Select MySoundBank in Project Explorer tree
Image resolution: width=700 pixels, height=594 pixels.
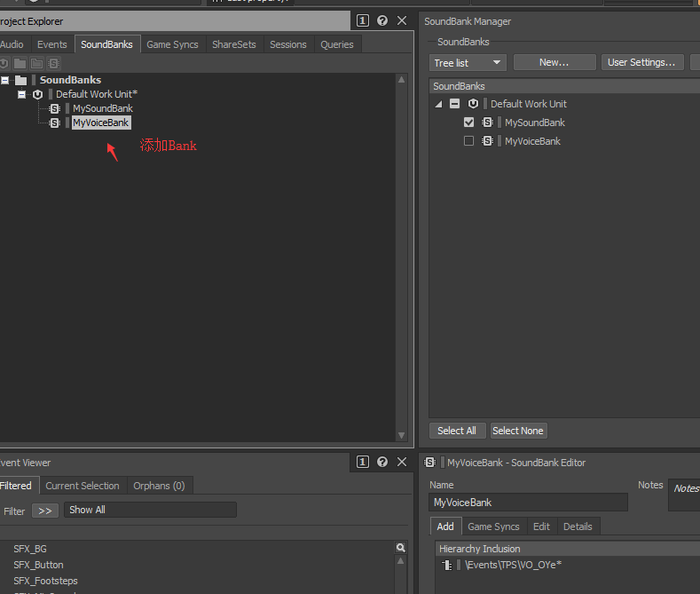(103, 108)
